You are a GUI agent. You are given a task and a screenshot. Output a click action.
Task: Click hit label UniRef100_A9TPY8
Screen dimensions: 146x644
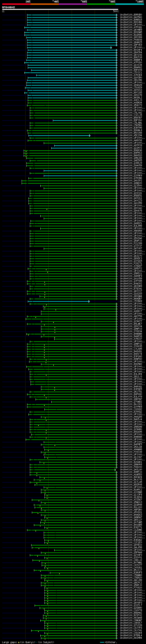(x=131, y=146)
